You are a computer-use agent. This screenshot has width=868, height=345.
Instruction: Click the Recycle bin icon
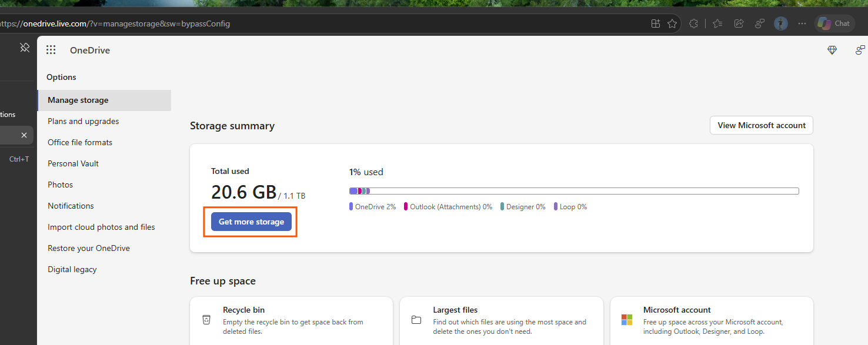(206, 320)
